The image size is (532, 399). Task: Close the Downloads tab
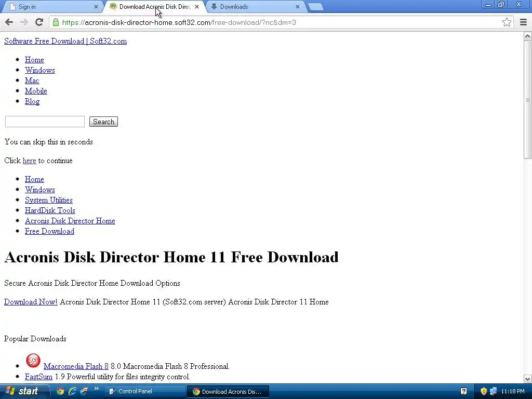pos(298,6)
